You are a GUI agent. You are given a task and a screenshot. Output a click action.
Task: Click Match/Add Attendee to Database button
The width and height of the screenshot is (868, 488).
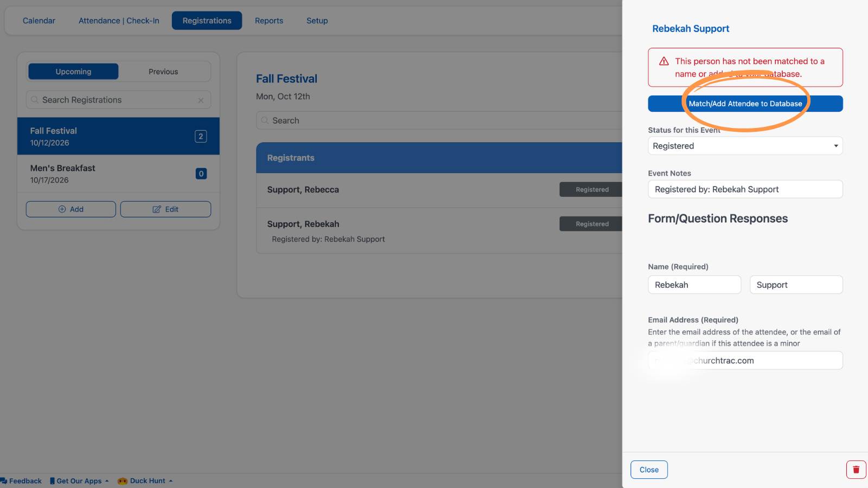coord(745,104)
